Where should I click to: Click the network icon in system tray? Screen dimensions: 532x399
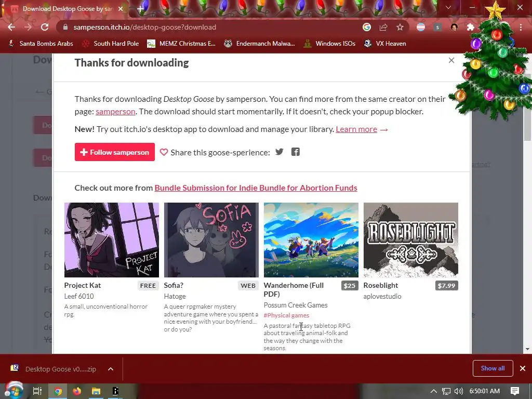click(446, 391)
